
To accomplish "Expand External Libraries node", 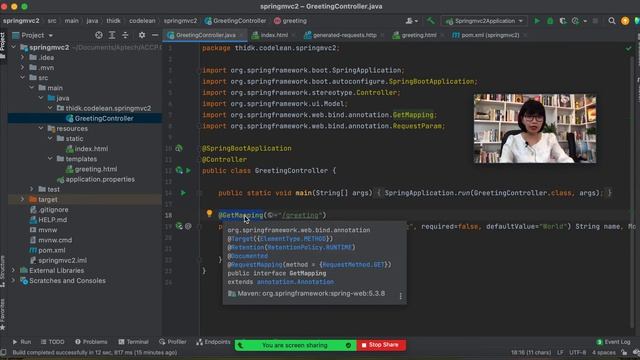I will click(13, 270).
